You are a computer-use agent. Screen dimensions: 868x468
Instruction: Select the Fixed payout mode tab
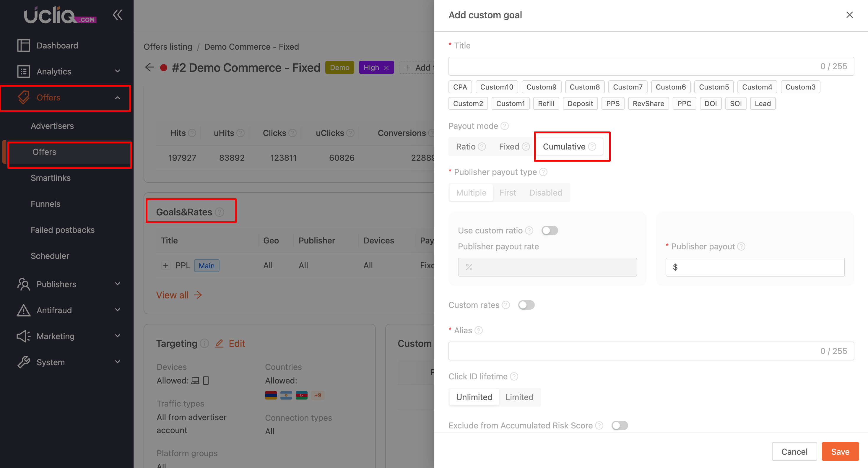509,147
